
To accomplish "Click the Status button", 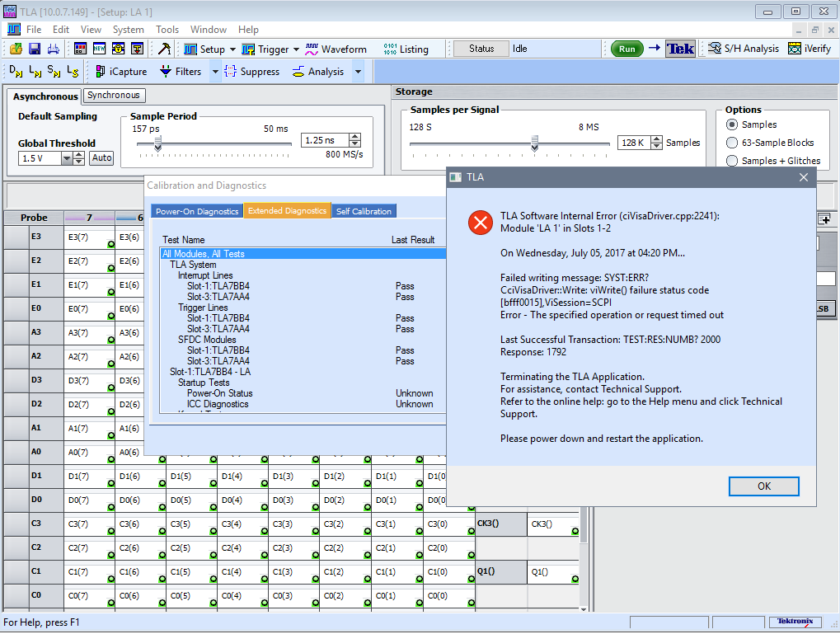I will tap(481, 49).
